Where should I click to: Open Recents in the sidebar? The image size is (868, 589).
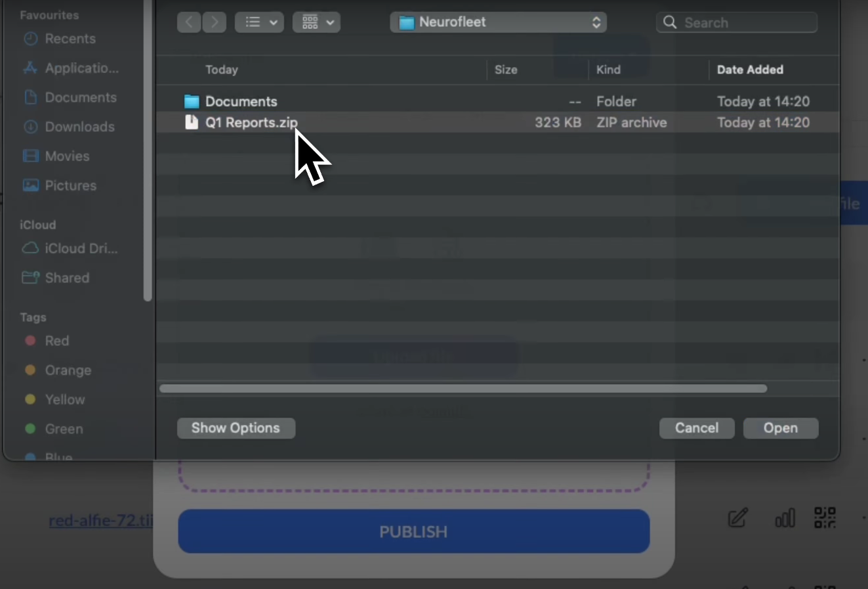(70, 39)
